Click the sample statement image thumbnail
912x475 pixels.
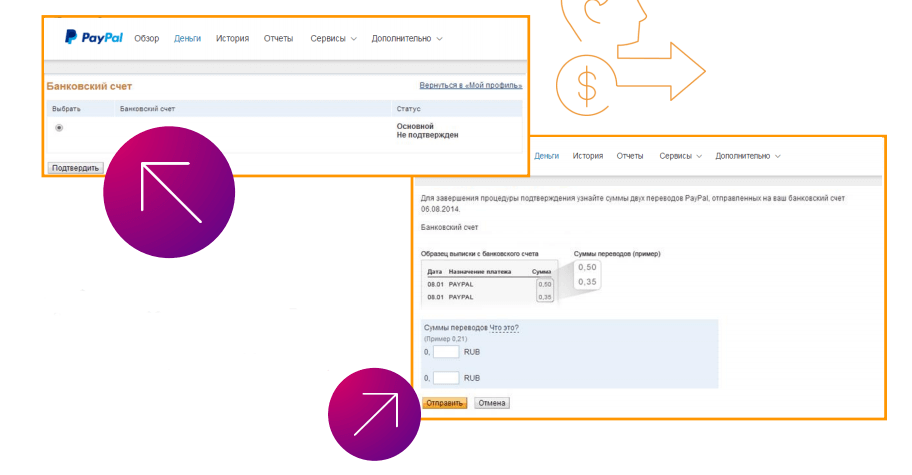pos(489,284)
